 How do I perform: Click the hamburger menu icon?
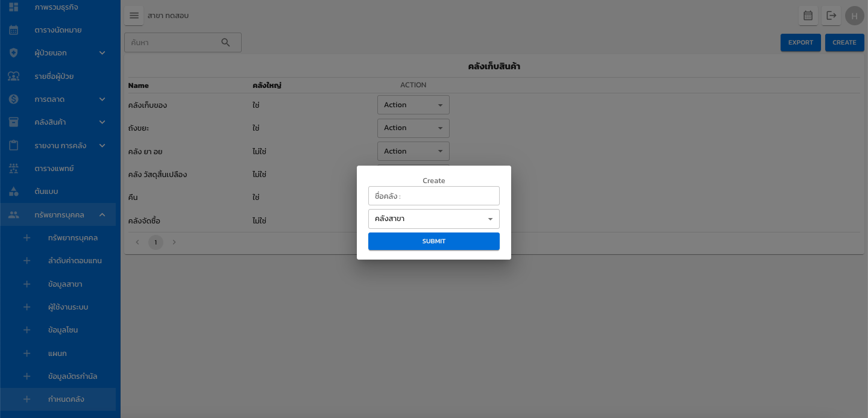134,16
